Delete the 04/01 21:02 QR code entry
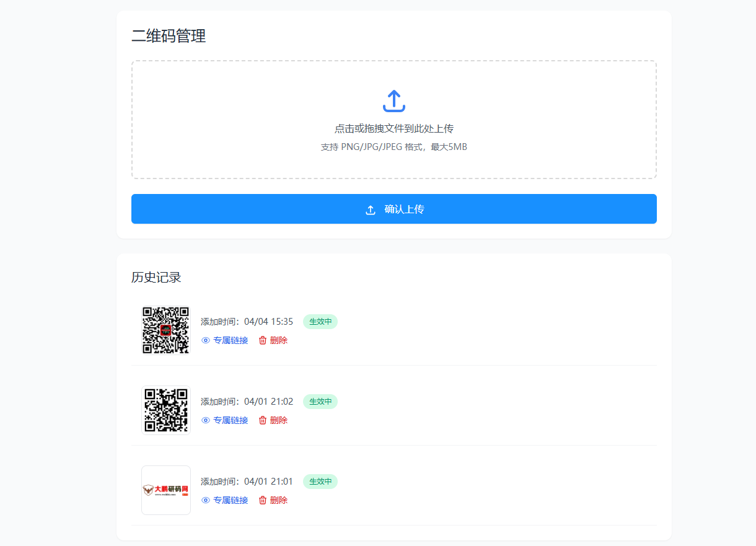 278,420
